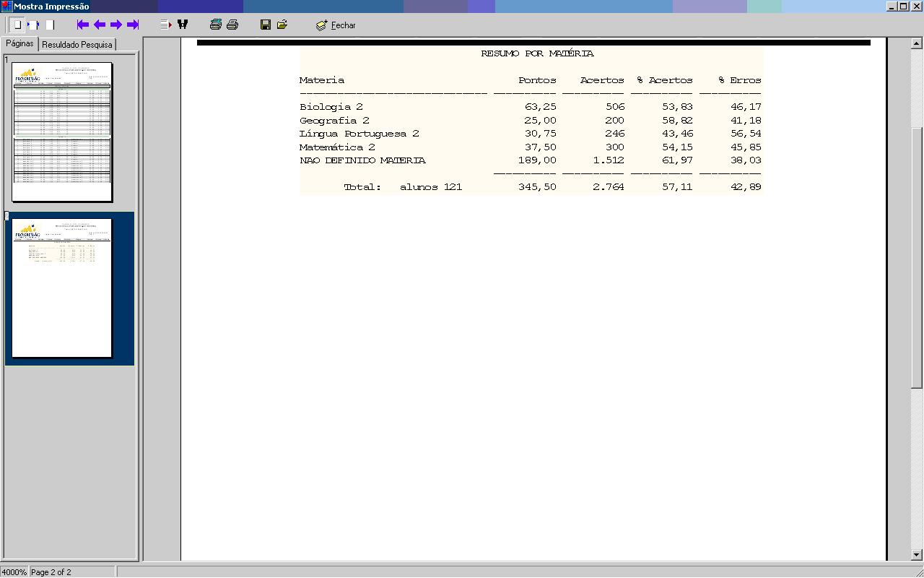This screenshot has width=924, height=578.
Task: Open printer setup icon
Action: 215,25
